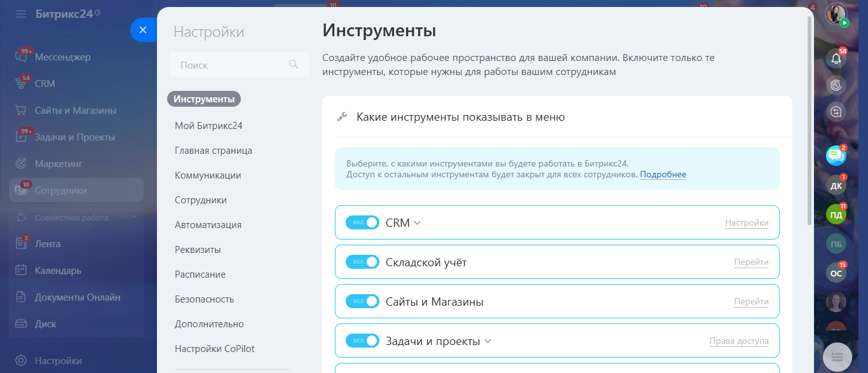Click Перейти in the Складской учёт row
The image size is (868, 373).
751,262
